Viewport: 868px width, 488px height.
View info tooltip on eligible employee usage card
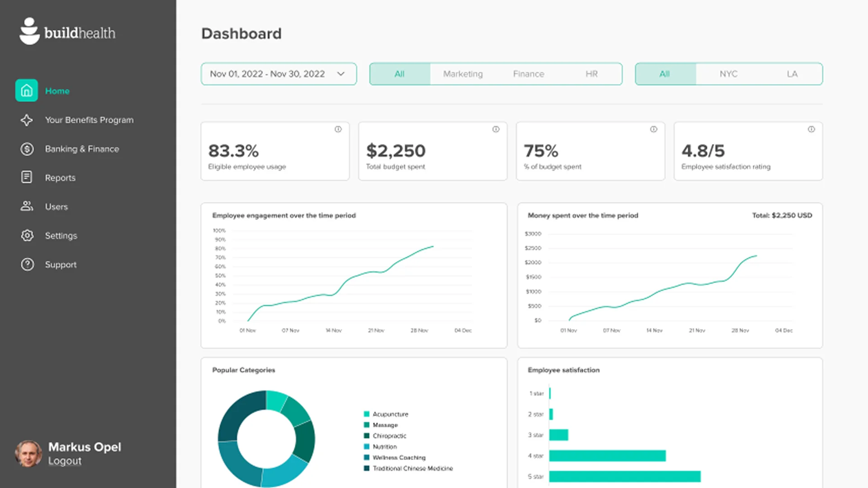338,129
